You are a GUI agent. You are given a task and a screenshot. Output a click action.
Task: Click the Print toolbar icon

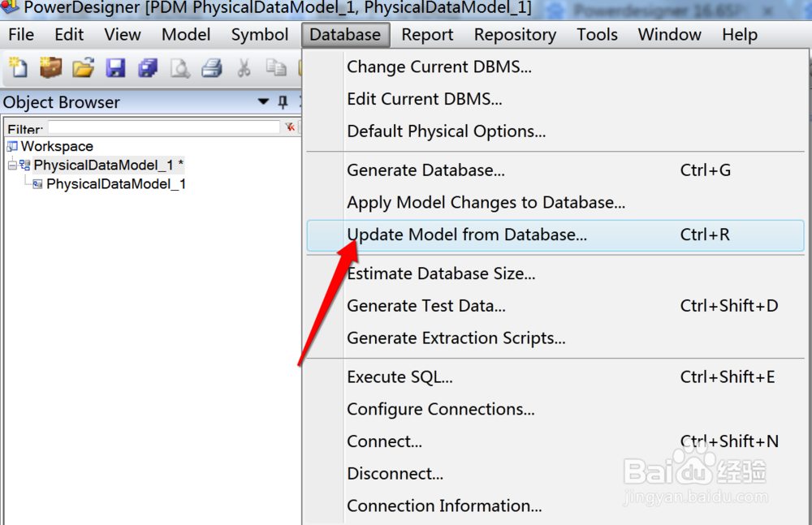(212, 68)
